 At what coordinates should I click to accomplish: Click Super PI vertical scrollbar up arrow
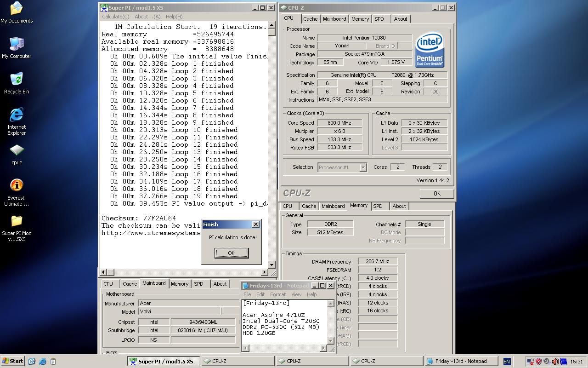(272, 25)
